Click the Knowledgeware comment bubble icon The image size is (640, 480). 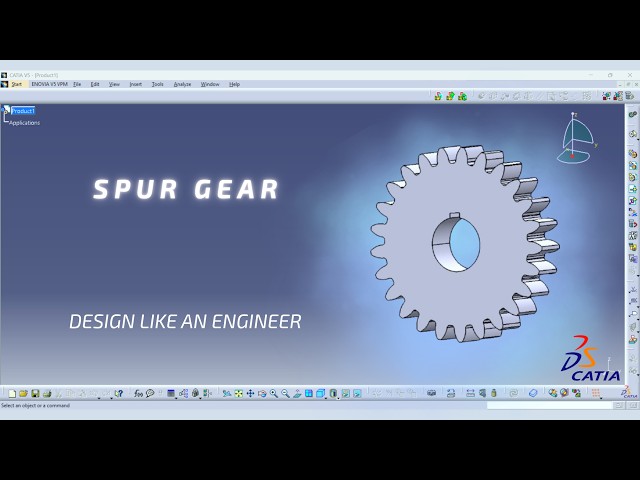(x=150, y=393)
